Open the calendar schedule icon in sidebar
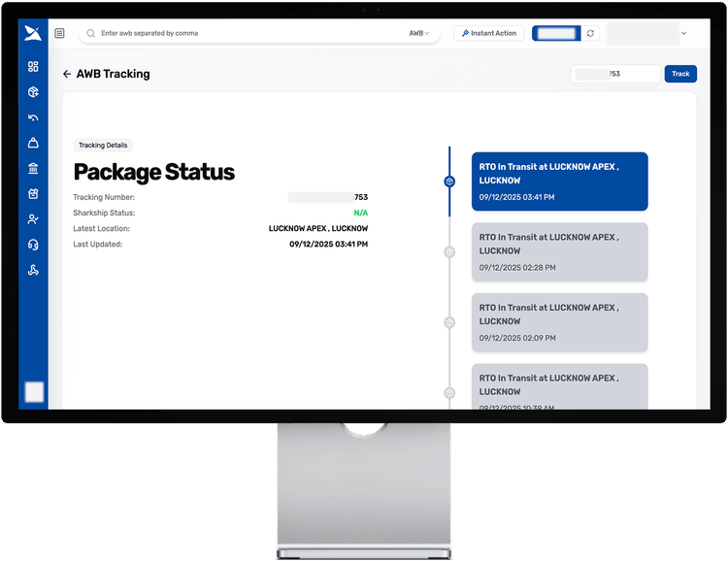The height and width of the screenshot is (561, 728). [33, 194]
